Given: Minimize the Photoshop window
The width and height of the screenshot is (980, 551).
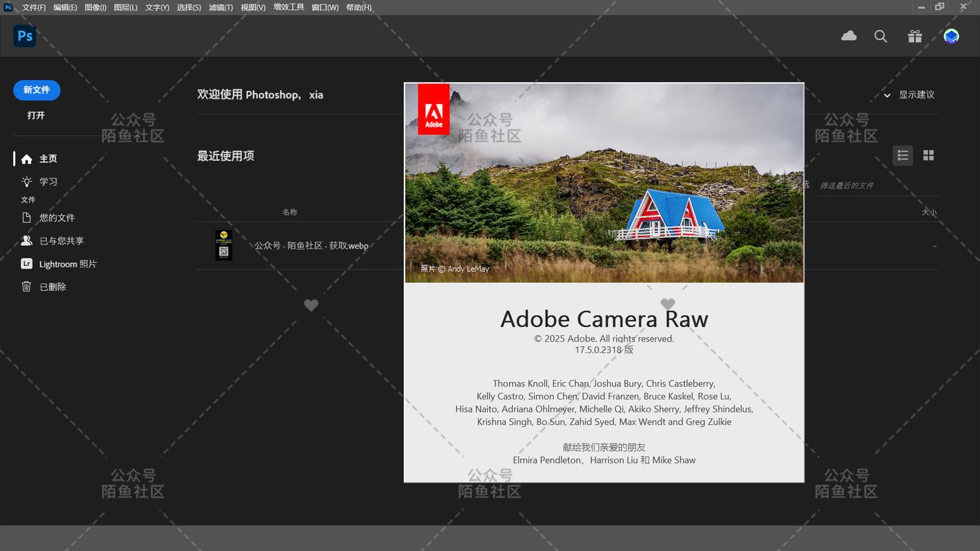Looking at the screenshot, I should click(x=921, y=7).
